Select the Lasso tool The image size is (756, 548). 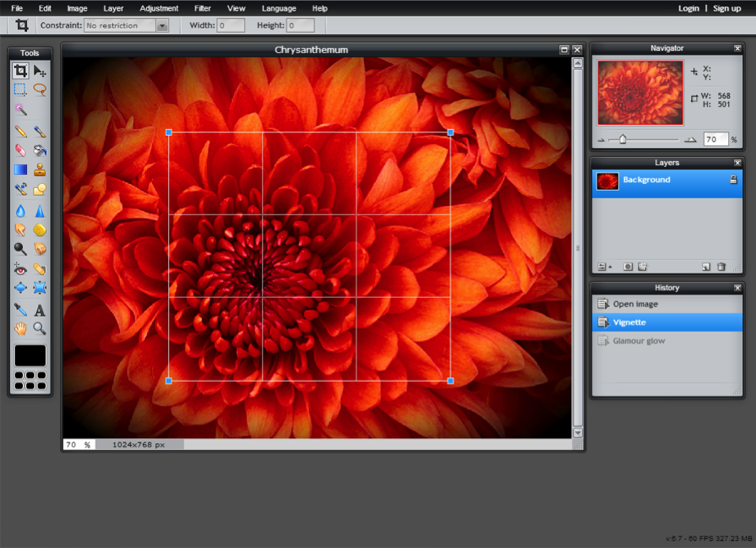[39, 90]
